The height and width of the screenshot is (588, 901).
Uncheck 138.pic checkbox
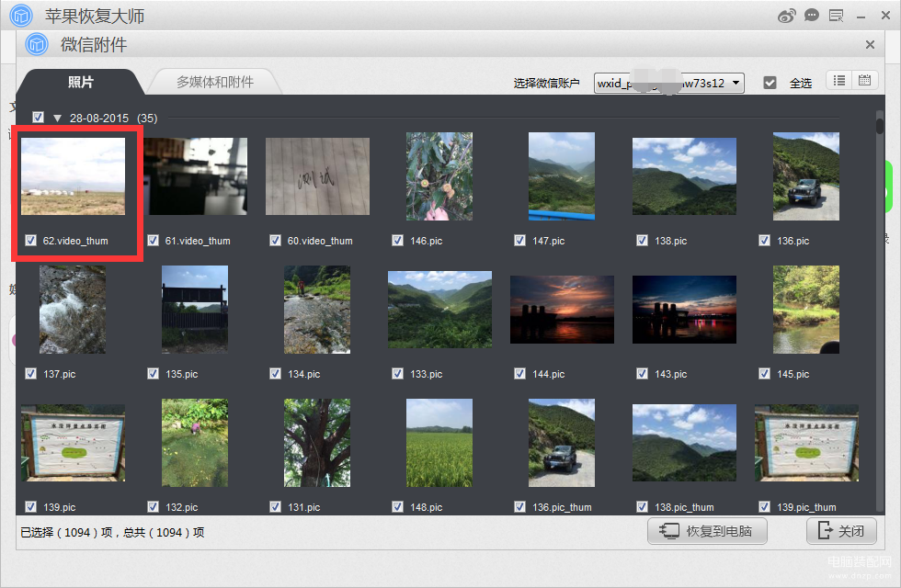[x=643, y=240]
